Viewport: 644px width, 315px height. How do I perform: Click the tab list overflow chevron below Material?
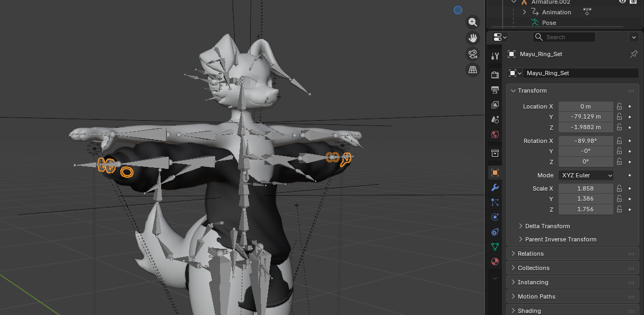495,278
